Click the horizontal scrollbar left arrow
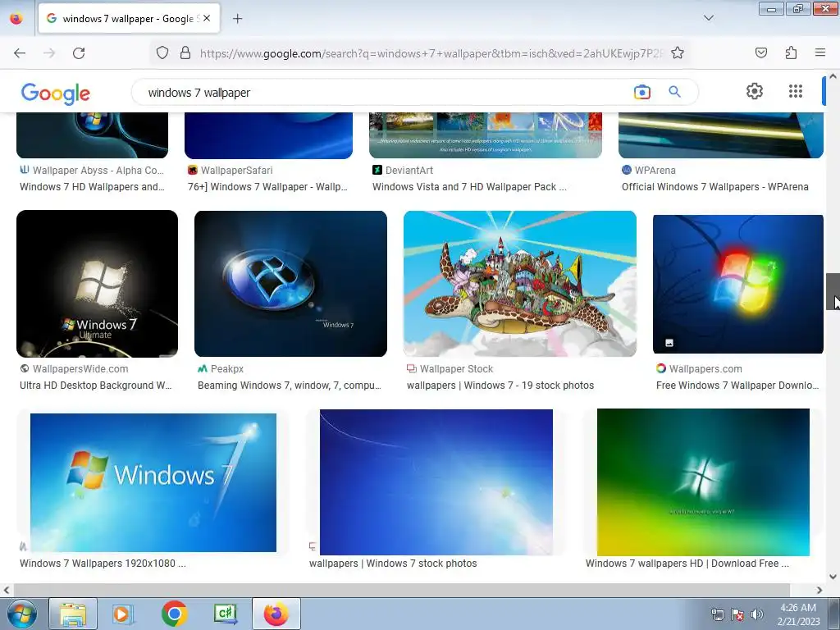 [6, 590]
